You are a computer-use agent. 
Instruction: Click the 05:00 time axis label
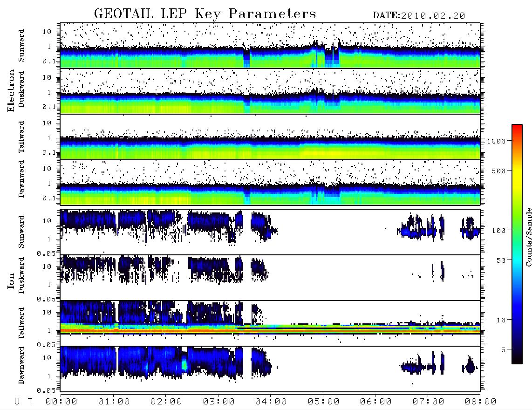pos(324,402)
